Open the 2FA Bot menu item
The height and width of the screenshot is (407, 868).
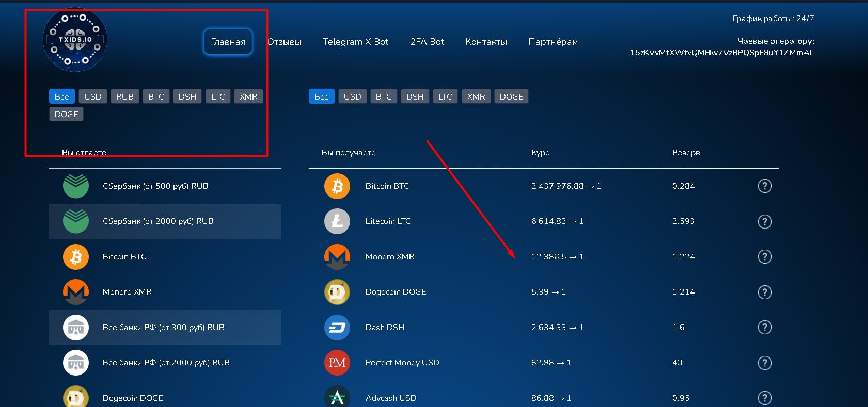coord(427,42)
